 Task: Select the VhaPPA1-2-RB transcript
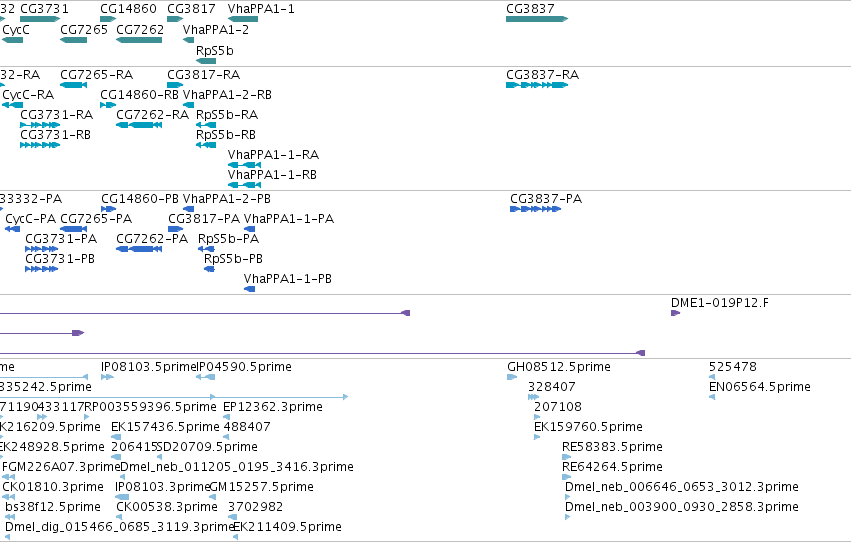188,105
